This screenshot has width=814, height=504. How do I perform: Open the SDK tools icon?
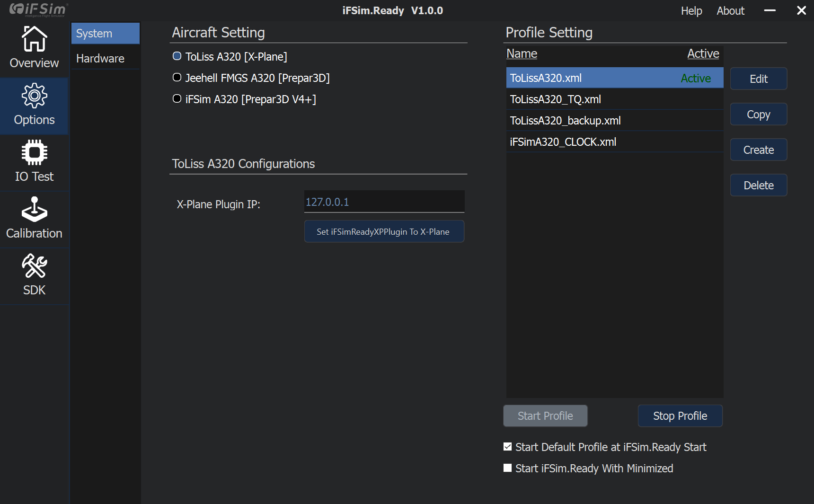coord(34,266)
